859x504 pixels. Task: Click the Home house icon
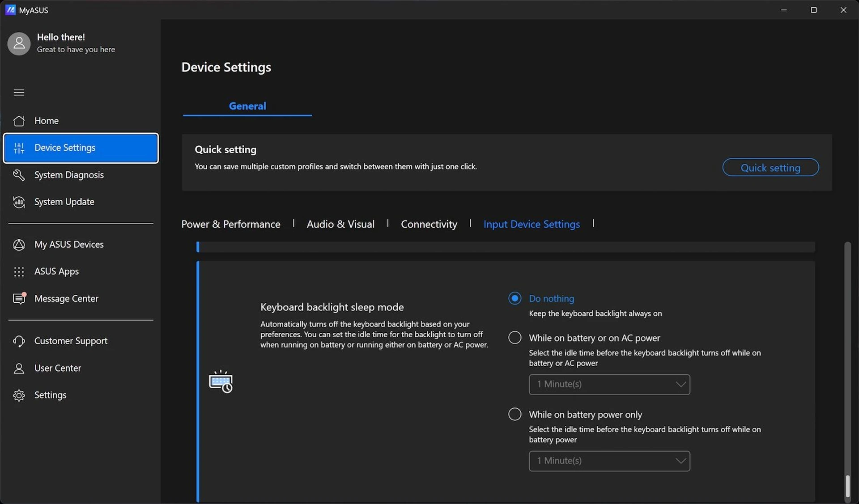point(19,121)
